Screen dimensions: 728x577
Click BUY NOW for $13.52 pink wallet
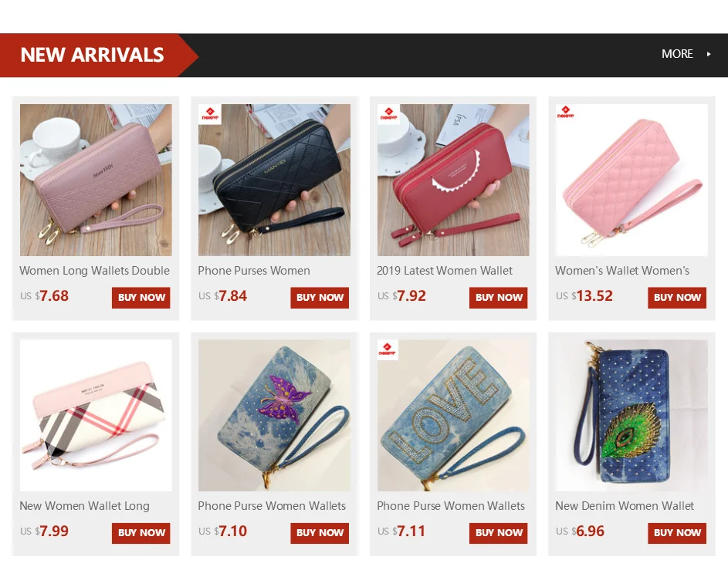(677, 298)
